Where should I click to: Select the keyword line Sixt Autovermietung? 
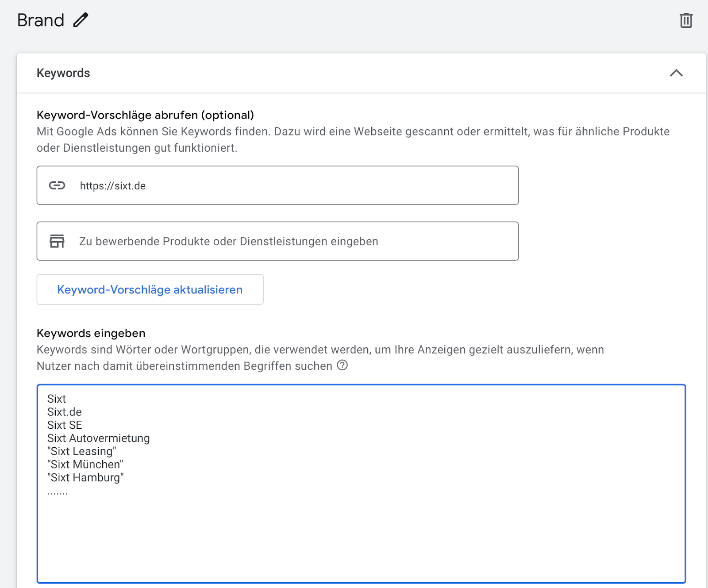99,438
